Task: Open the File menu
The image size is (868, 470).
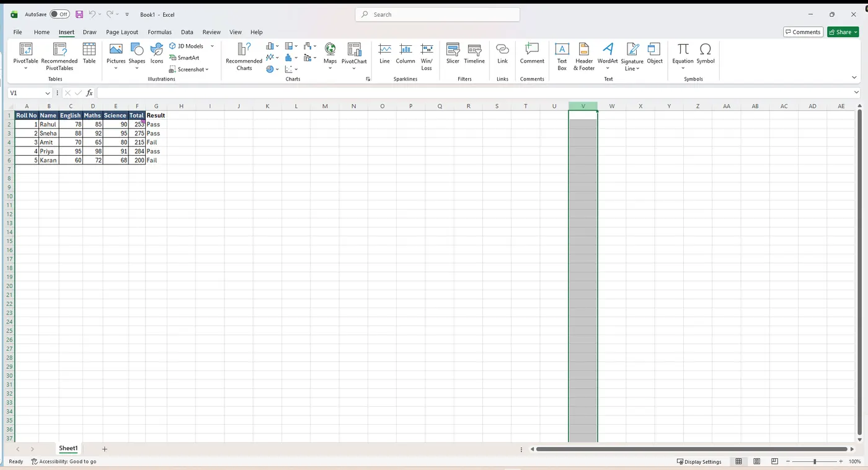Action: click(17, 32)
